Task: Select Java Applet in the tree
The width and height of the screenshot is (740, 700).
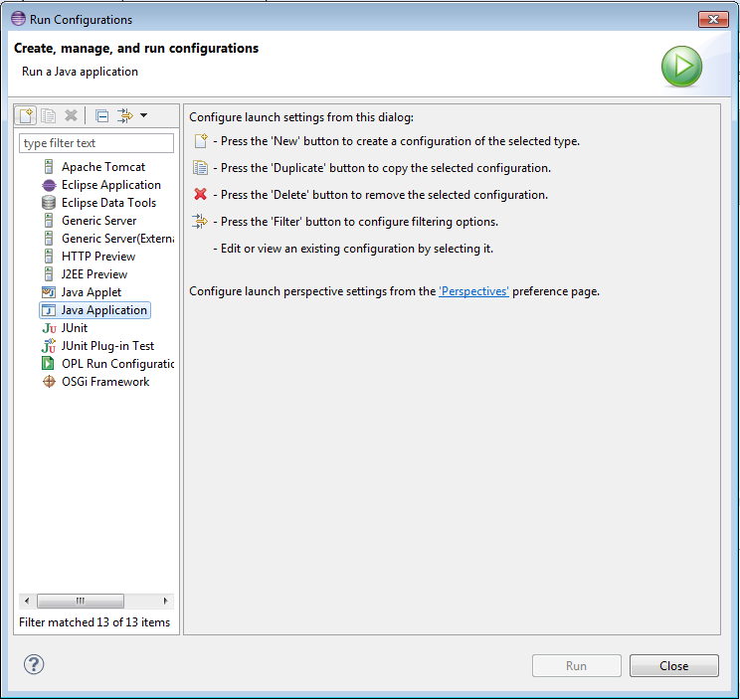Action: [x=91, y=292]
